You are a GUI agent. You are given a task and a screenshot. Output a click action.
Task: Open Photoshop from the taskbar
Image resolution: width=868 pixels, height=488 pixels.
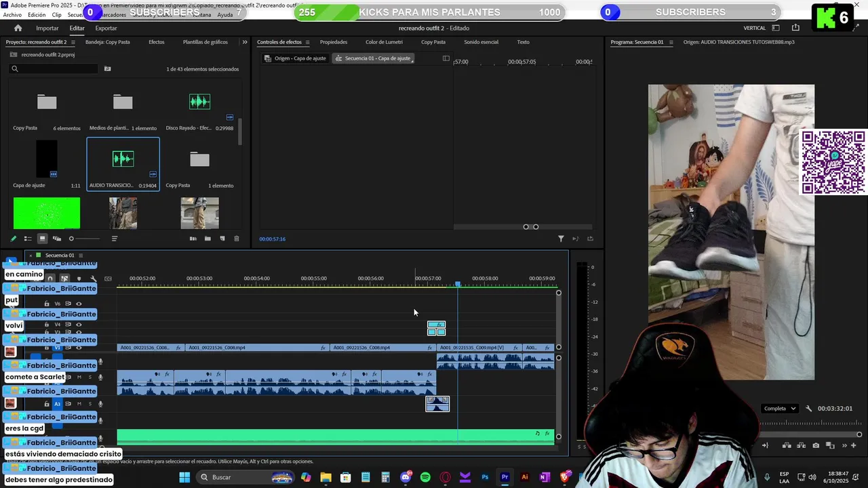pyautogui.click(x=485, y=477)
